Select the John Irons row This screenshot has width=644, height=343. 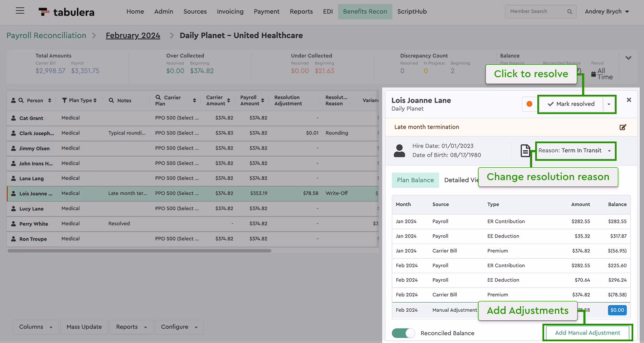[x=192, y=163]
